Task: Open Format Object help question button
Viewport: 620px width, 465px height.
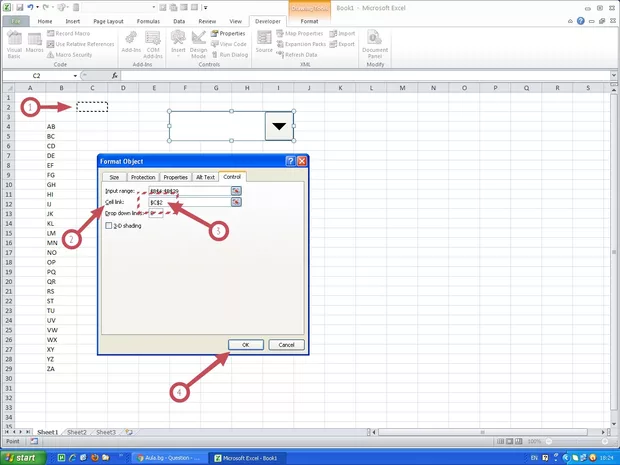Action: 290,161
